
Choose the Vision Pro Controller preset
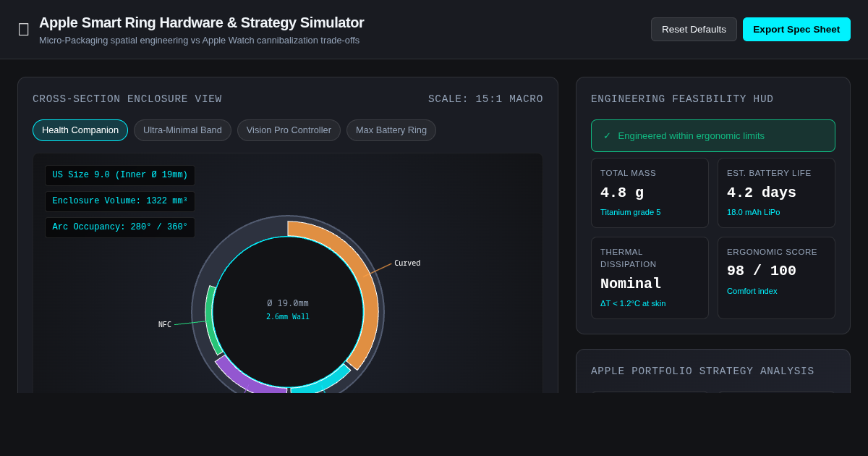pos(289,130)
